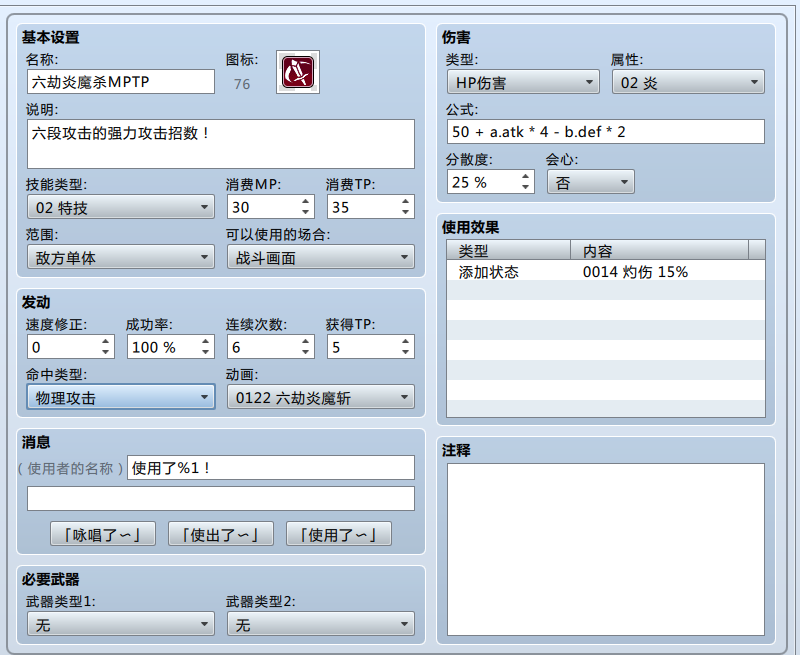Screen dimensions: 800x655
Task: Decrease 消费MP value with the down arrow
Action: tap(305, 212)
